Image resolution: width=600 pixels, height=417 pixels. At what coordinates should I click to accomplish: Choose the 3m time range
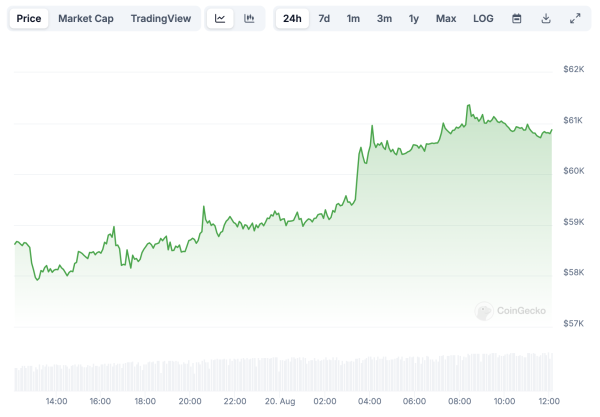click(384, 18)
